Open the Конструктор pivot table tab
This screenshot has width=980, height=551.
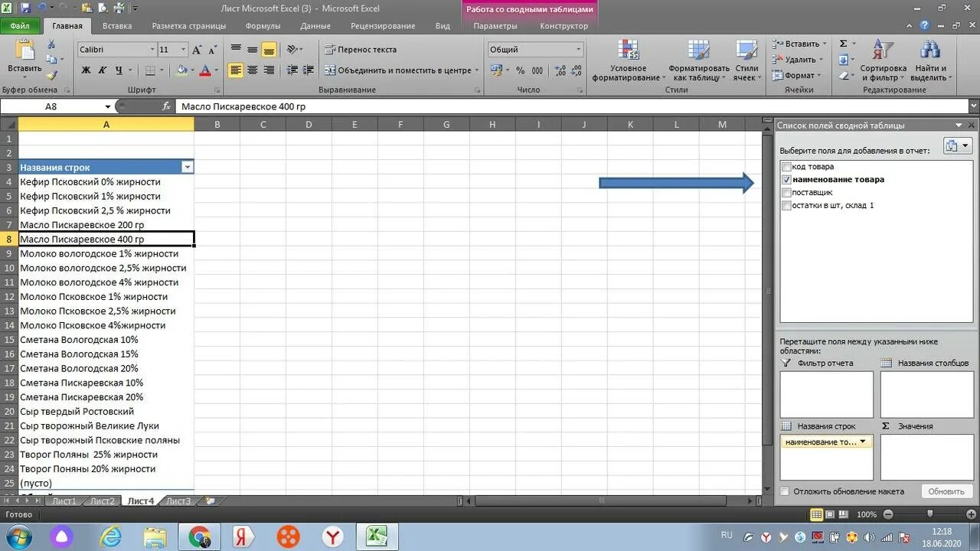point(564,26)
